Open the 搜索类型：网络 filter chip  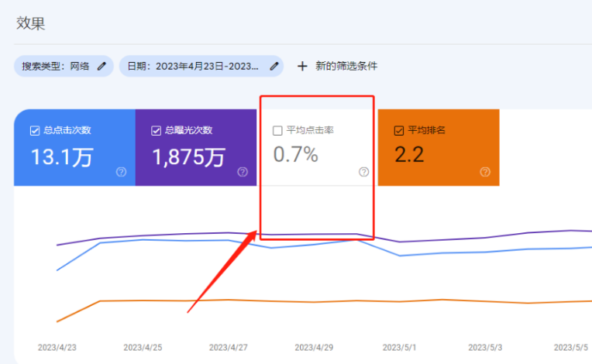pyautogui.click(x=58, y=67)
